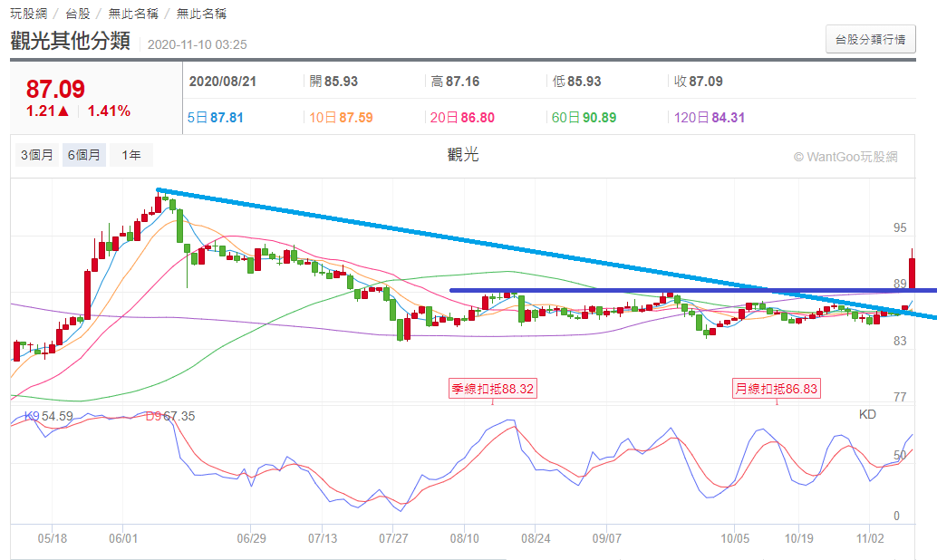Click the 低 85.93 low price
937x560 pixels.
(576, 82)
